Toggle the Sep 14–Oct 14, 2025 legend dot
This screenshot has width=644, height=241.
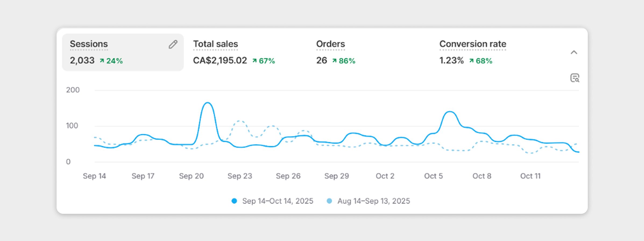[234, 201]
